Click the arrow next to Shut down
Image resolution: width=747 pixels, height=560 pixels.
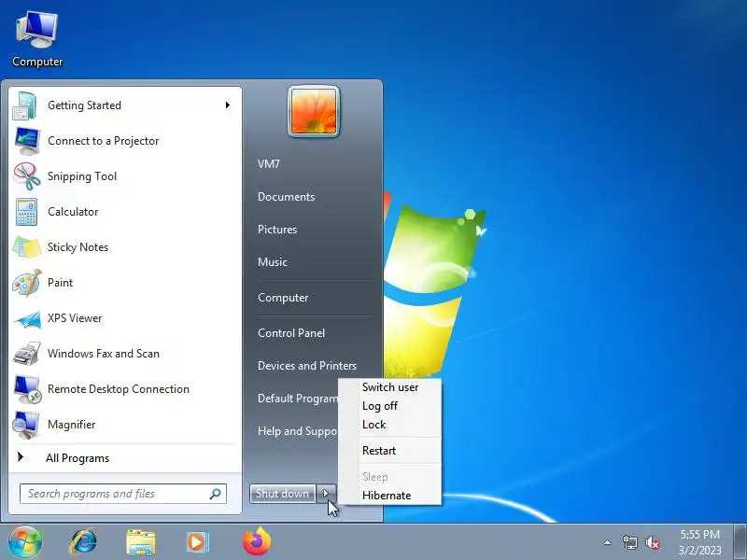coord(326,494)
